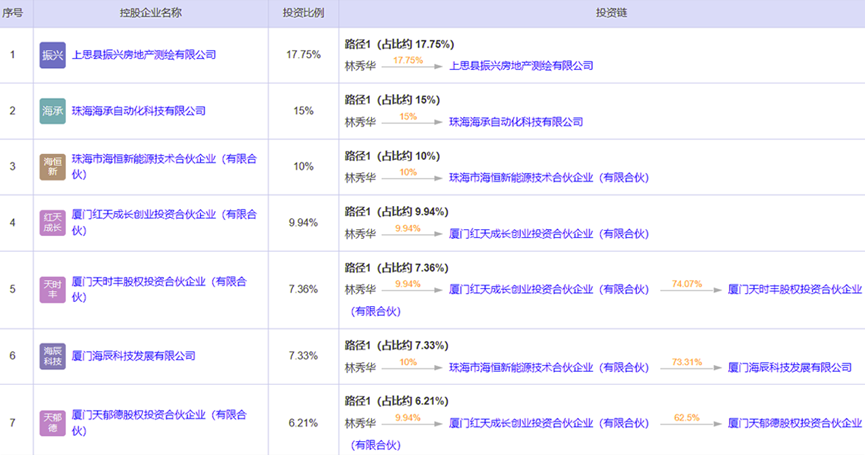Open 上思县振兴房地产测绘 link in company name column
This screenshot has width=865, height=455.
pyautogui.click(x=144, y=55)
